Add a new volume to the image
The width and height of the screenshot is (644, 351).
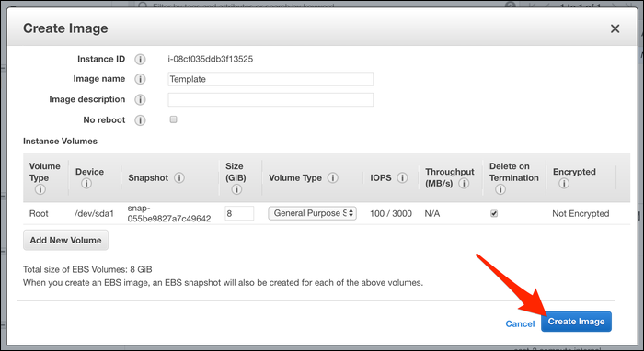point(65,241)
